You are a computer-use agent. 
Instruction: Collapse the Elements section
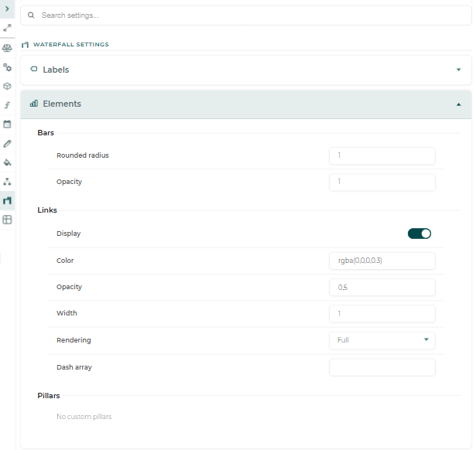tap(246, 104)
